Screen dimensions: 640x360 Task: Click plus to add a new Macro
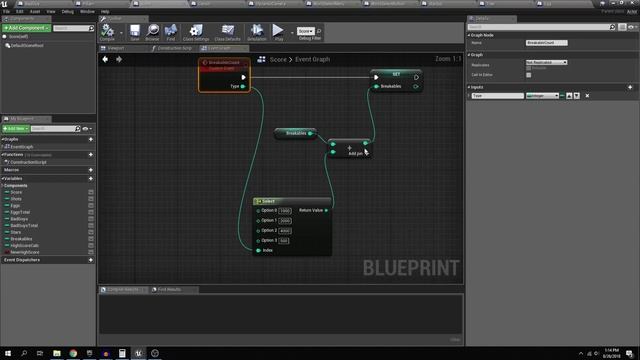tap(91, 170)
